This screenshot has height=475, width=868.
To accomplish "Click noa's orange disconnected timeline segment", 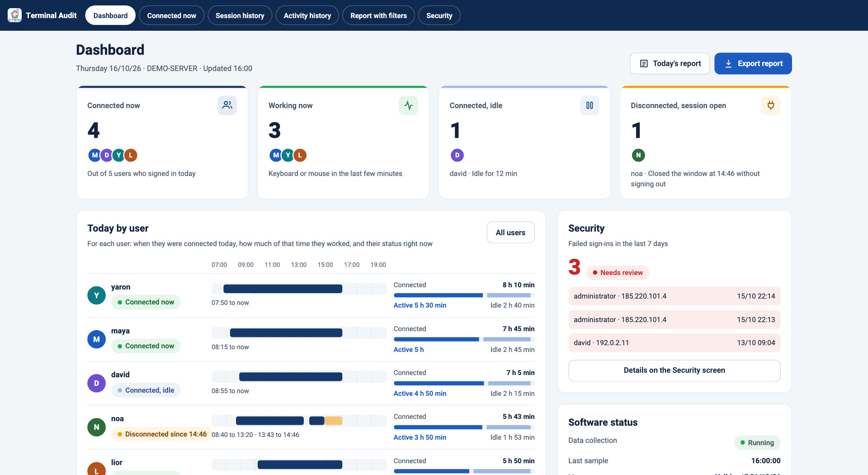I will click(334, 421).
